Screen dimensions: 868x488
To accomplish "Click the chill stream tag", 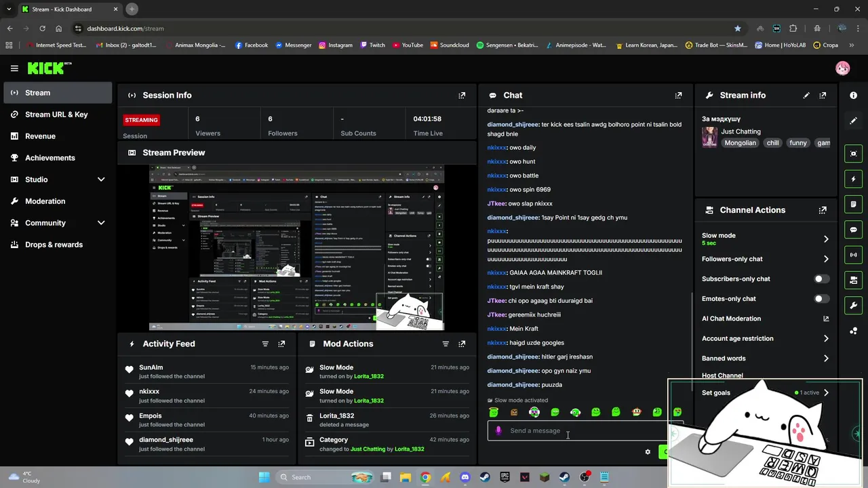I will pos(772,143).
